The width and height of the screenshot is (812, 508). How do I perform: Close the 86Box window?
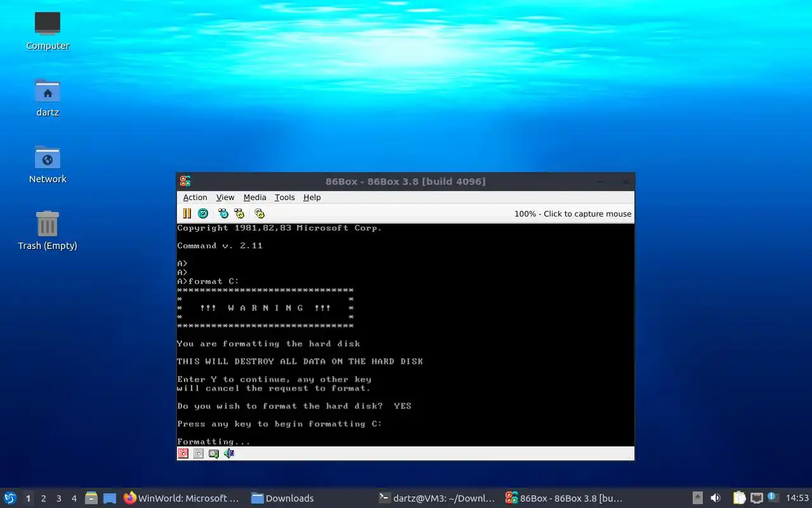click(625, 182)
